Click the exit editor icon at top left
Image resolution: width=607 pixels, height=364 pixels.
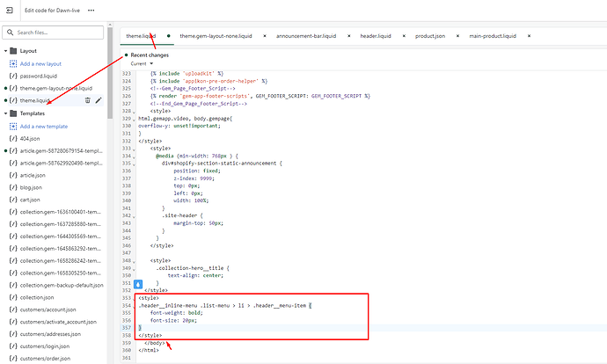point(11,11)
